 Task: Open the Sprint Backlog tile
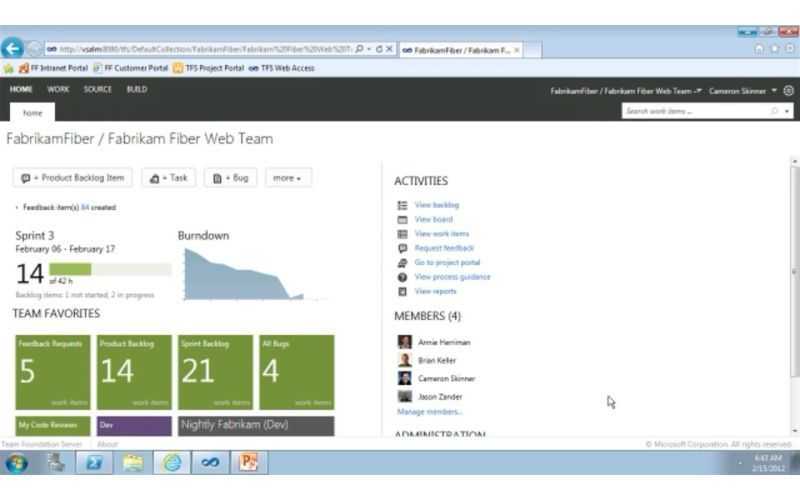pos(215,372)
